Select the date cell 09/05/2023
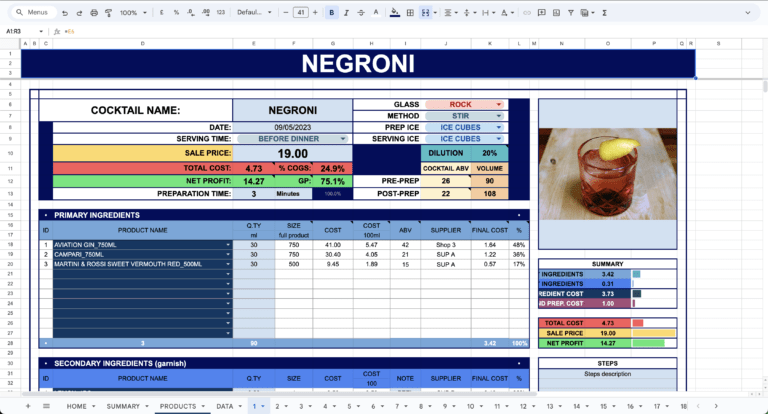 (292, 127)
